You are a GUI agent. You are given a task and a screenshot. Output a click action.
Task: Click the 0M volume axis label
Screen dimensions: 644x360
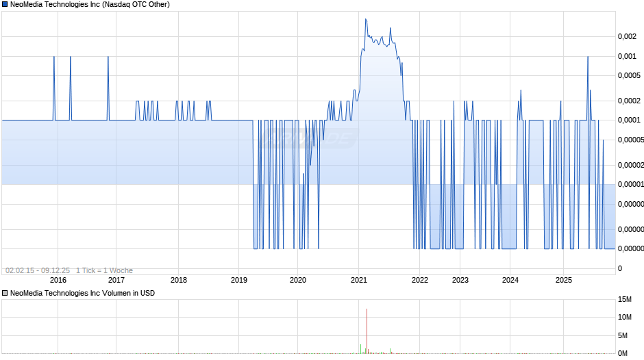coord(623,353)
